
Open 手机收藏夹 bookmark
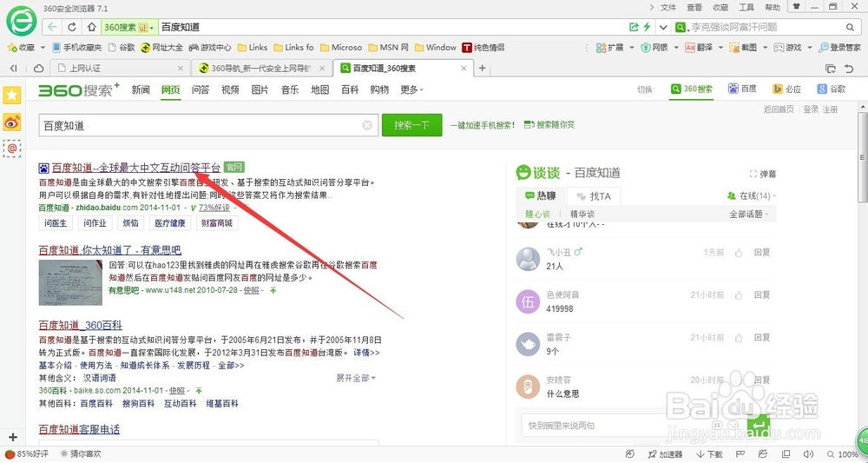(77, 48)
